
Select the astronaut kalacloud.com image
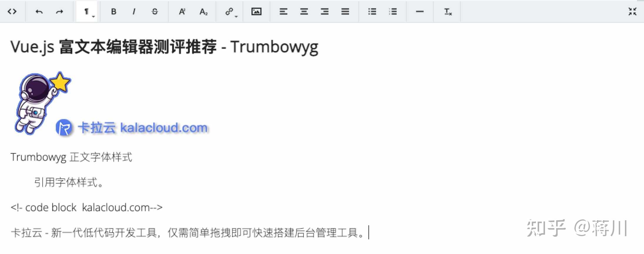[111, 104]
